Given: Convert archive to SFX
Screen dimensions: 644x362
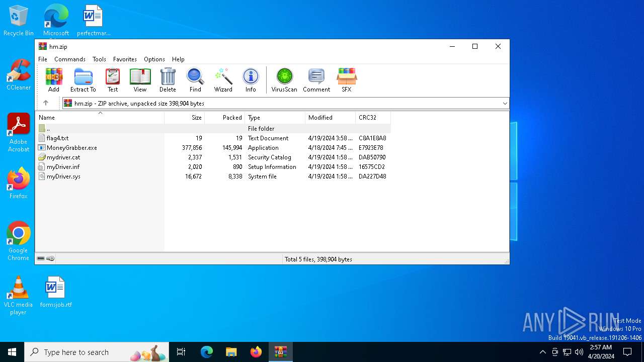Looking at the screenshot, I should coord(347,80).
